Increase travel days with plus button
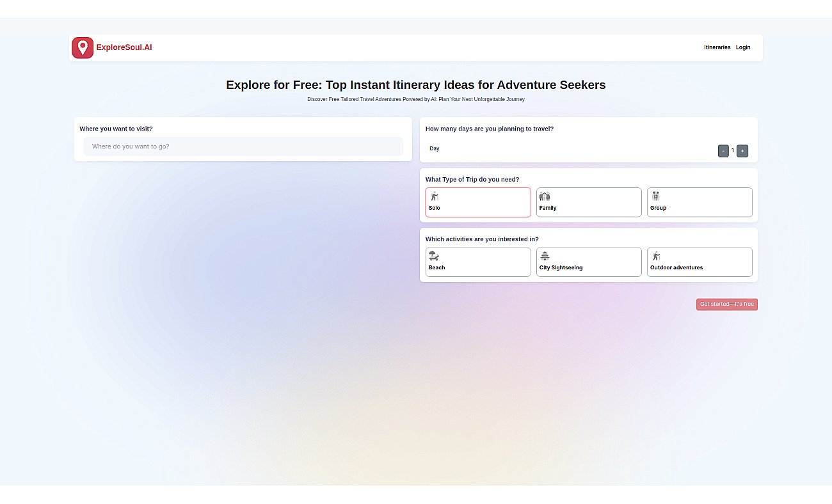 742,151
